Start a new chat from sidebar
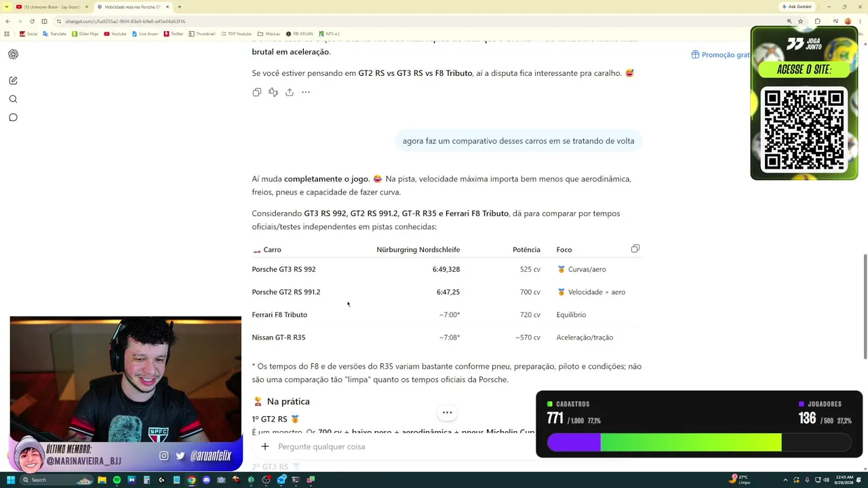 (13, 81)
